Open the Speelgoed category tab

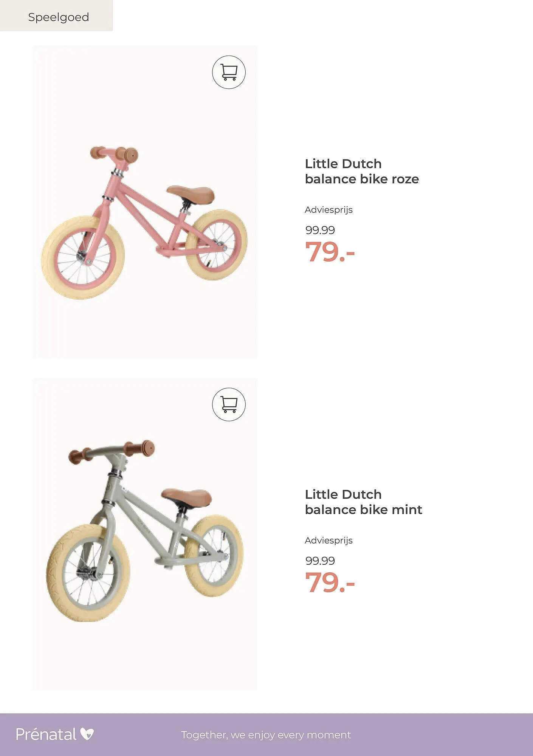click(58, 17)
